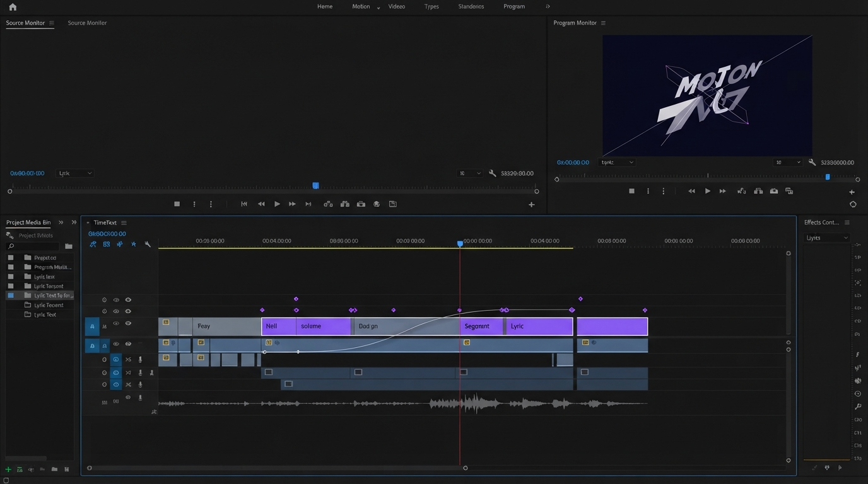Open timeline wrench display settings
The width and height of the screenshot is (868, 484).
click(148, 245)
